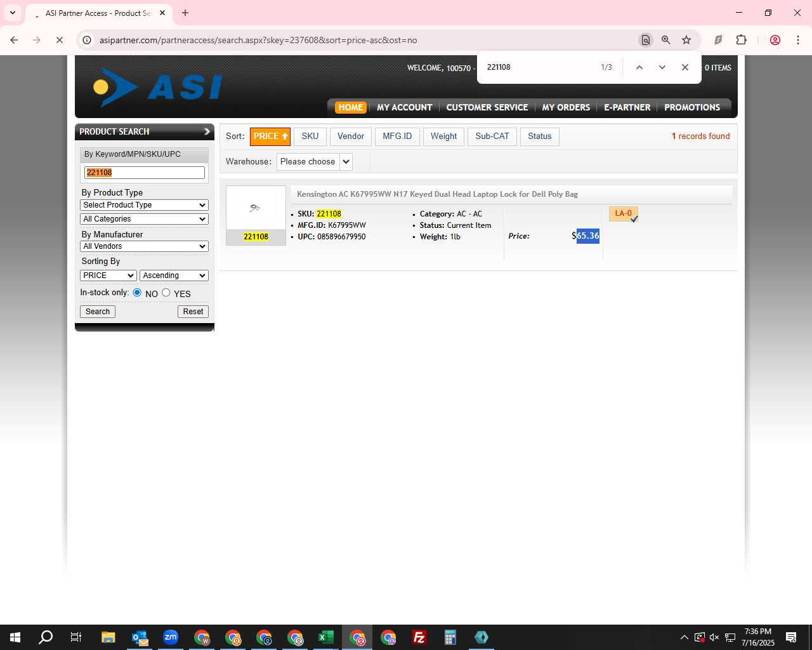Go back to previous page

click(14, 40)
